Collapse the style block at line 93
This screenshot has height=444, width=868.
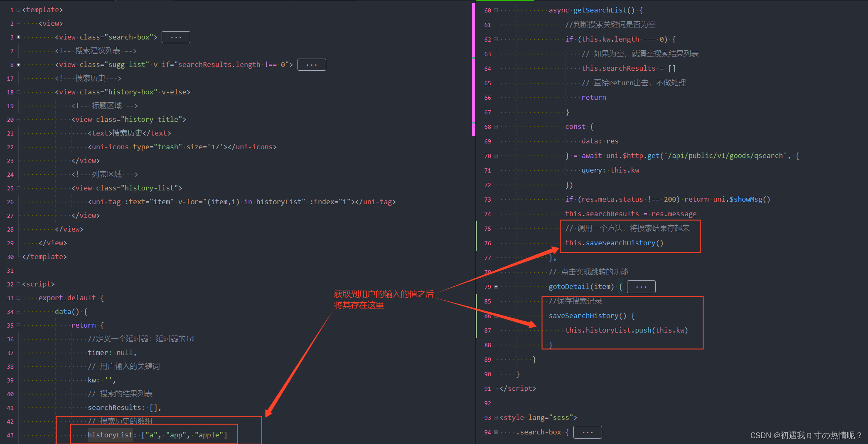pos(496,417)
